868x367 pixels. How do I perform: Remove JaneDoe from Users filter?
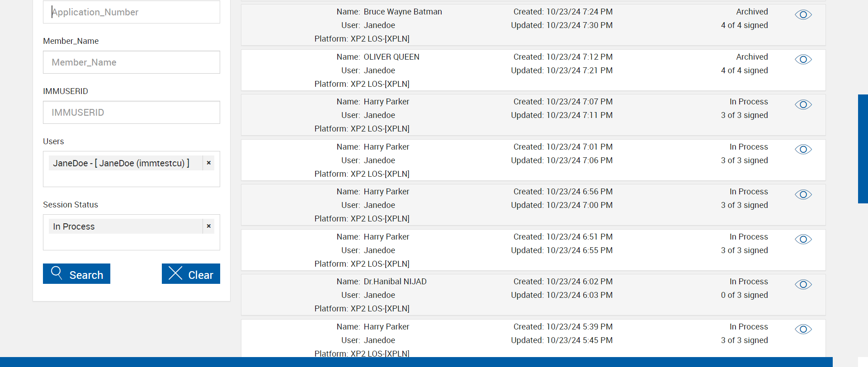pyautogui.click(x=208, y=163)
